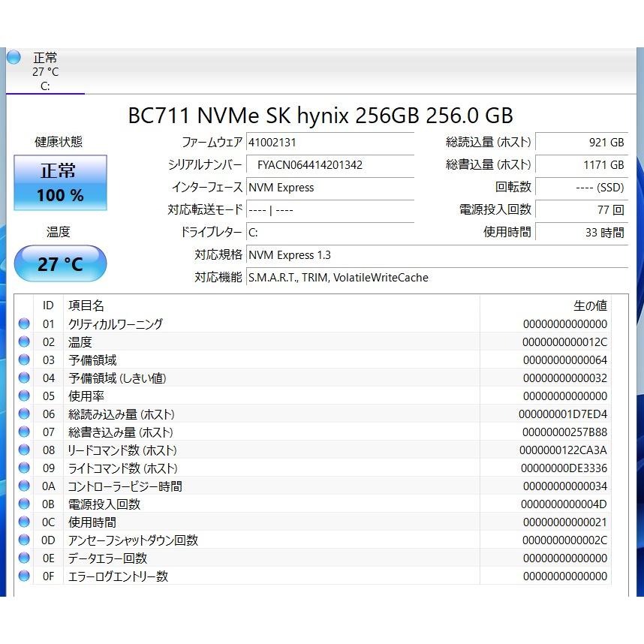
Task: Click status icon for ID 05 使用率 row
Action: (x=24, y=396)
